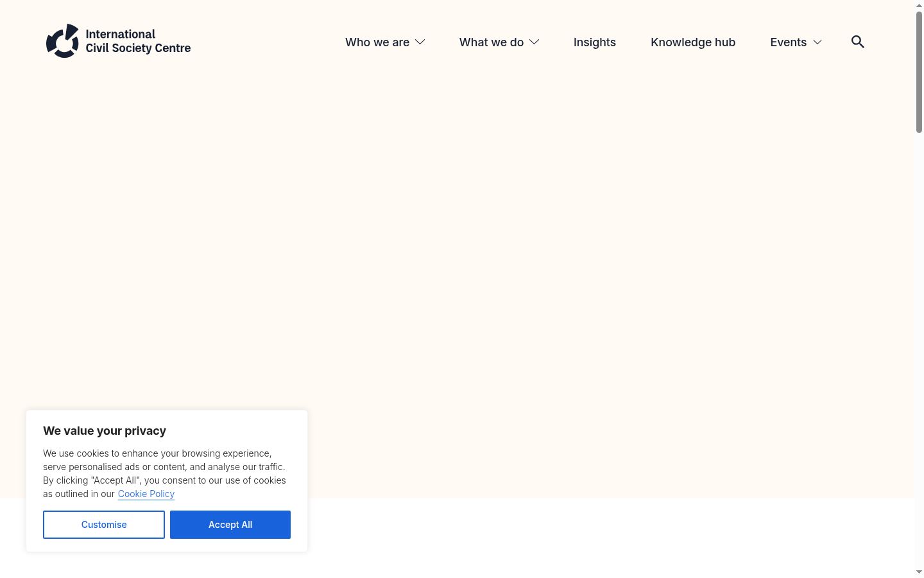The width and height of the screenshot is (924, 578).
Task: Customise cookie preferences
Action: [x=104, y=525]
